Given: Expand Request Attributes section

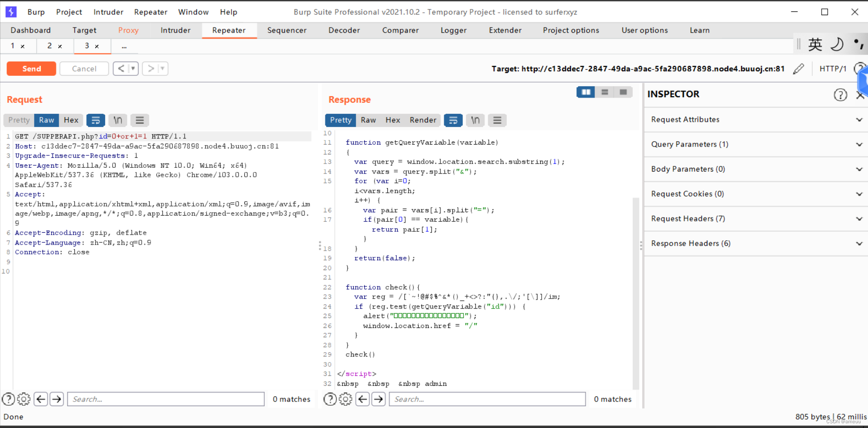Looking at the screenshot, I should (x=756, y=119).
